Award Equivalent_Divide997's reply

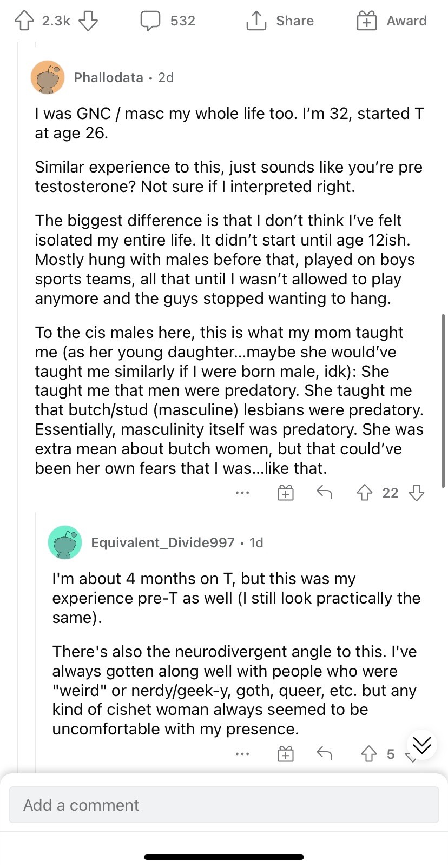coord(286,754)
